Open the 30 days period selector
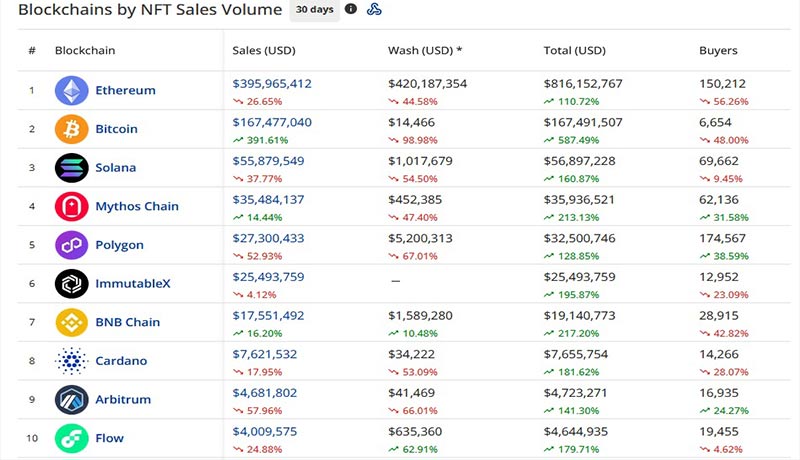 coord(314,10)
